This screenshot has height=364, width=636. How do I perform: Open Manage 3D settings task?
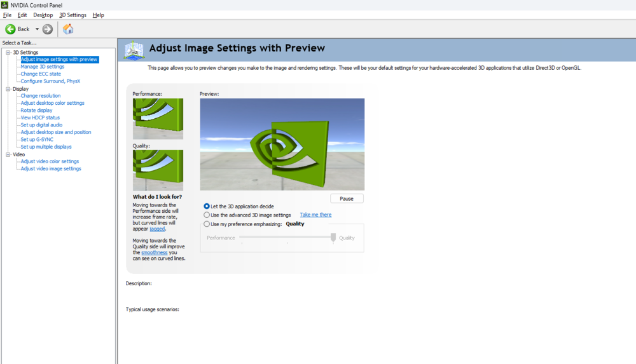tap(43, 67)
